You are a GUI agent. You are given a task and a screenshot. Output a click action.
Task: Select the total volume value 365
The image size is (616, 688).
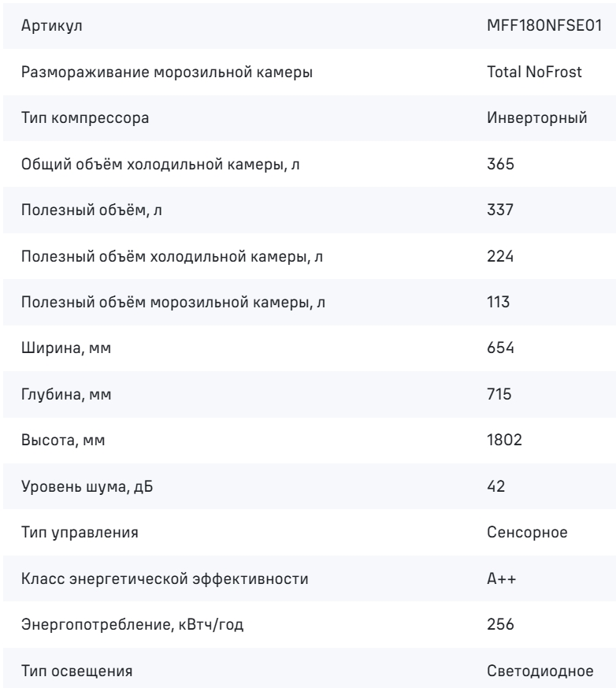500,164
